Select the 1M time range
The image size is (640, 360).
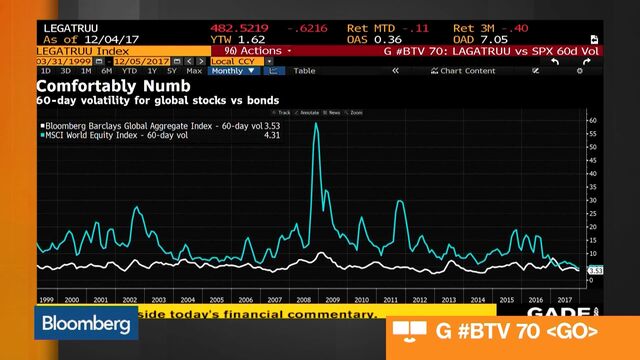(x=86, y=71)
